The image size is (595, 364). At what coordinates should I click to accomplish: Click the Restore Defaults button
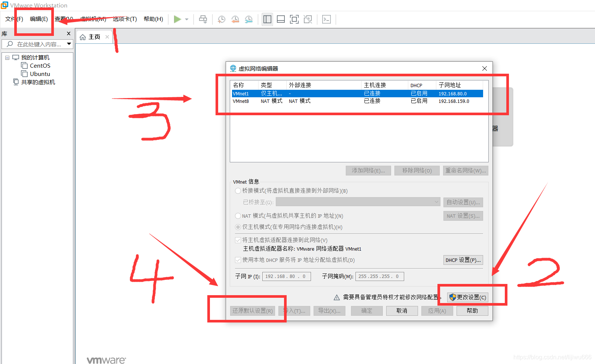point(253,311)
